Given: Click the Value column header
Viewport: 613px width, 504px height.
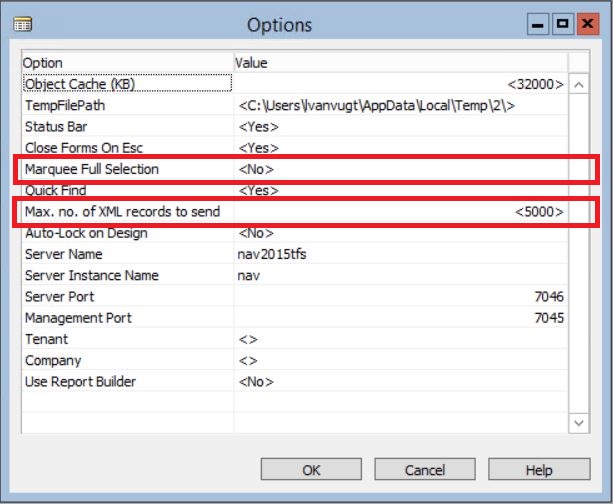Looking at the screenshot, I should tap(401, 63).
